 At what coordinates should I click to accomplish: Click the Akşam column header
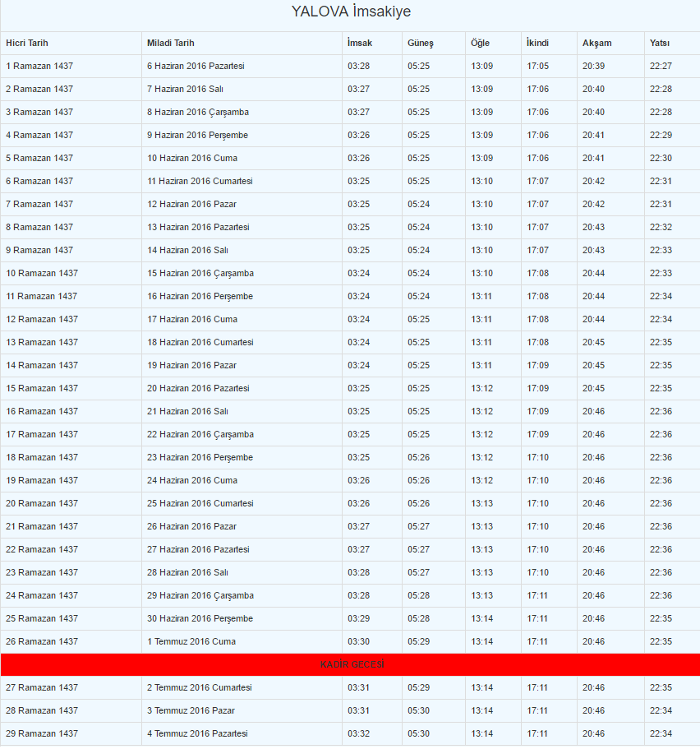596,43
